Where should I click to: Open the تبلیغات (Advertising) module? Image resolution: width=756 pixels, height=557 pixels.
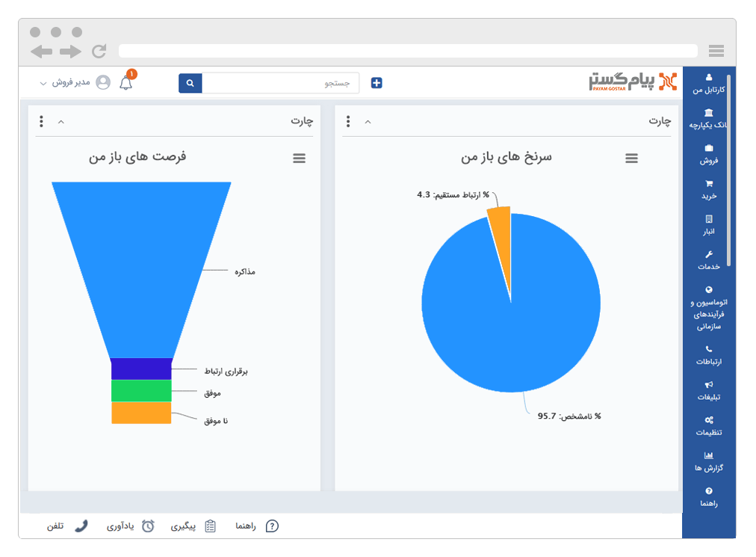[x=709, y=390]
